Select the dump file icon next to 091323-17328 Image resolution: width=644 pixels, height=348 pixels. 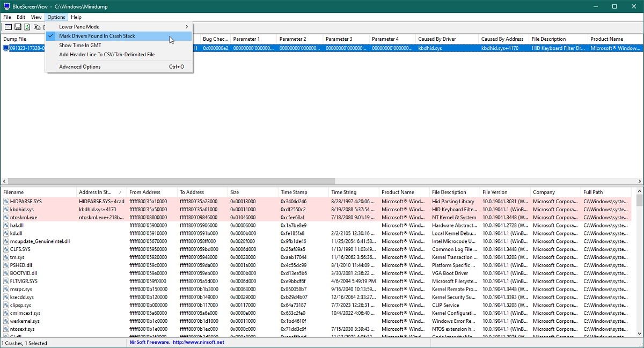pos(6,48)
